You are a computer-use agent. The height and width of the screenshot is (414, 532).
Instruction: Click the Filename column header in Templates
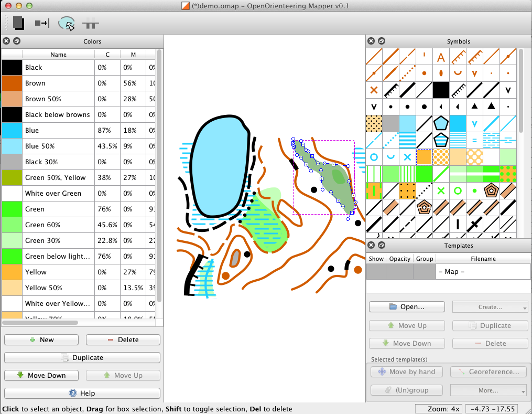click(483, 259)
